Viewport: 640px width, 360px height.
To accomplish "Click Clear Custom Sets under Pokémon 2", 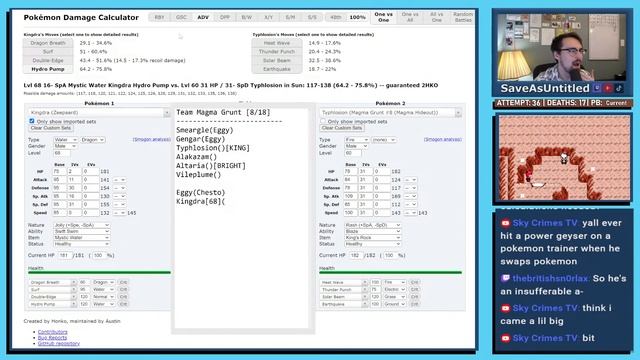I will (342, 128).
